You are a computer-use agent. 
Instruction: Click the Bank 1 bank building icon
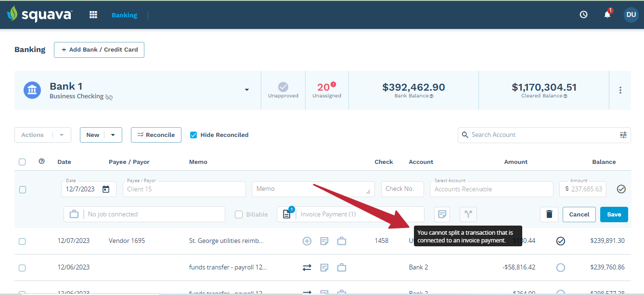click(32, 90)
